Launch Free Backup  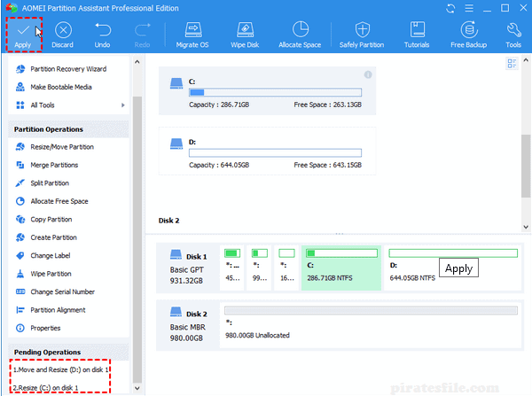[x=468, y=35]
